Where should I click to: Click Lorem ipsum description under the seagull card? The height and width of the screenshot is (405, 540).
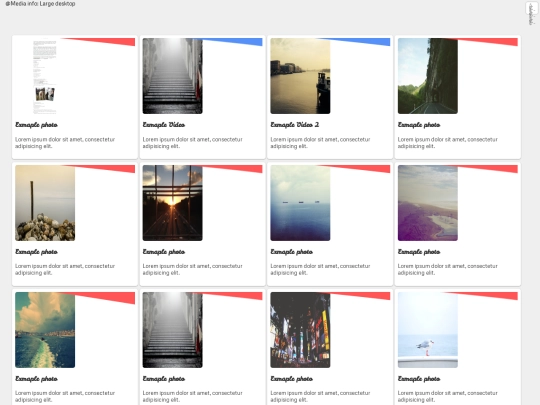click(448, 396)
